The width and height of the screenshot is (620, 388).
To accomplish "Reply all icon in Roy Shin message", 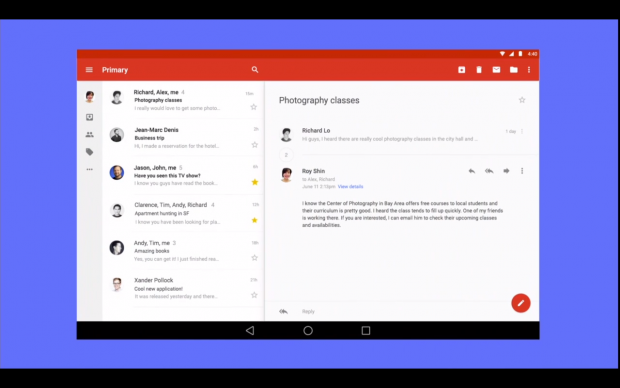I will [489, 171].
